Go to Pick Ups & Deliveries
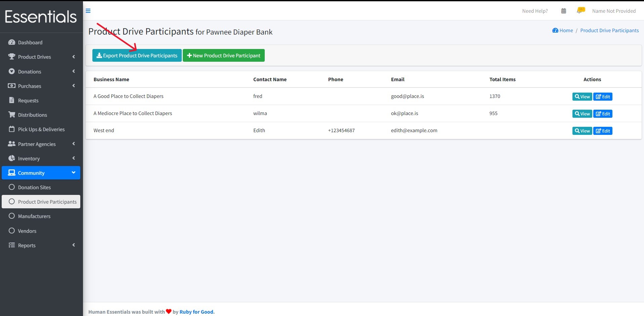The width and height of the screenshot is (644, 316). 41,129
